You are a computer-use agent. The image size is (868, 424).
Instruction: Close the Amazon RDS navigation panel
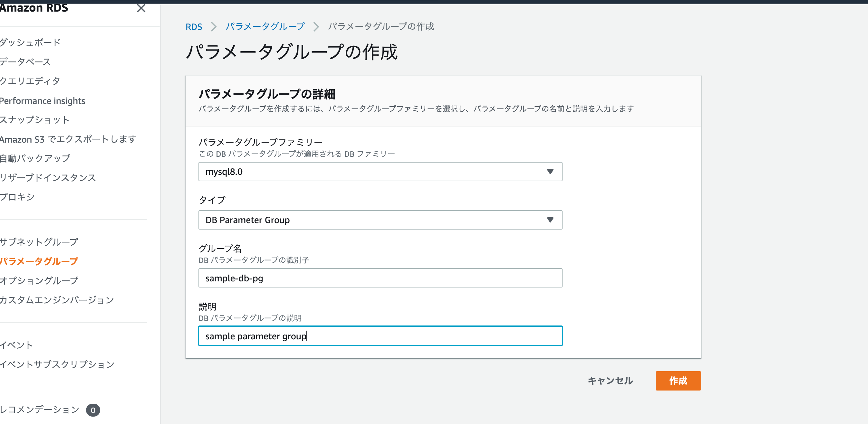point(141,9)
